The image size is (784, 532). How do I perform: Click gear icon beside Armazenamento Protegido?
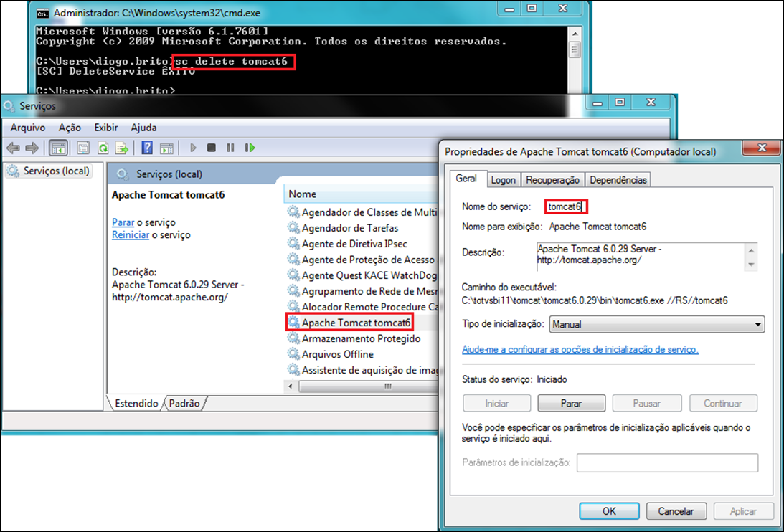click(293, 338)
